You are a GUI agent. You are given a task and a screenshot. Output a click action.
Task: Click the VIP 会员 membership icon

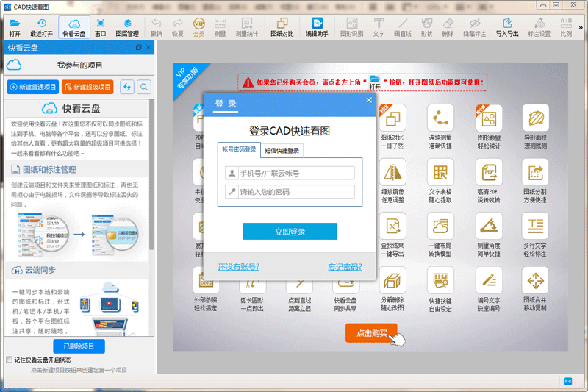[x=198, y=27]
